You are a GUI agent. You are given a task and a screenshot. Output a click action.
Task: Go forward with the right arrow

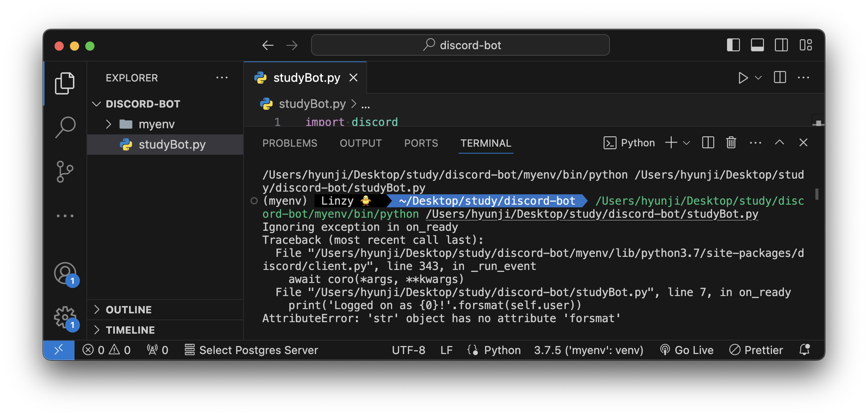click(292, 45)
